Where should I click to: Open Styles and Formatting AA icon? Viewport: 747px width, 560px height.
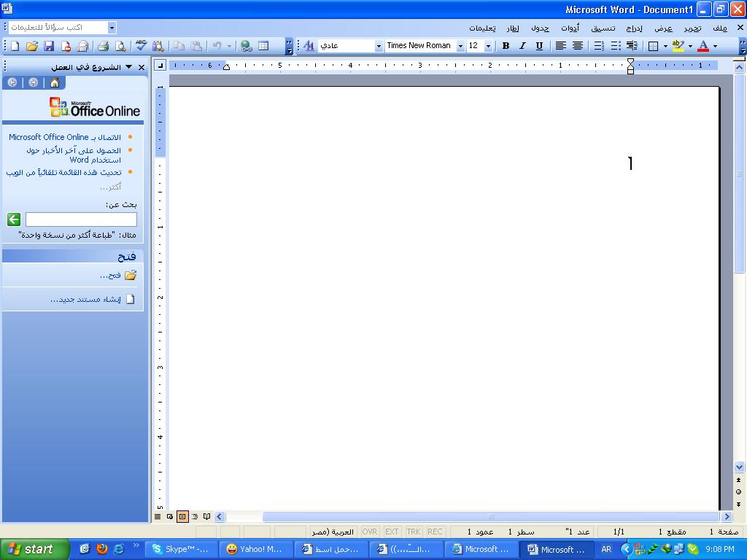pos(309,46)
